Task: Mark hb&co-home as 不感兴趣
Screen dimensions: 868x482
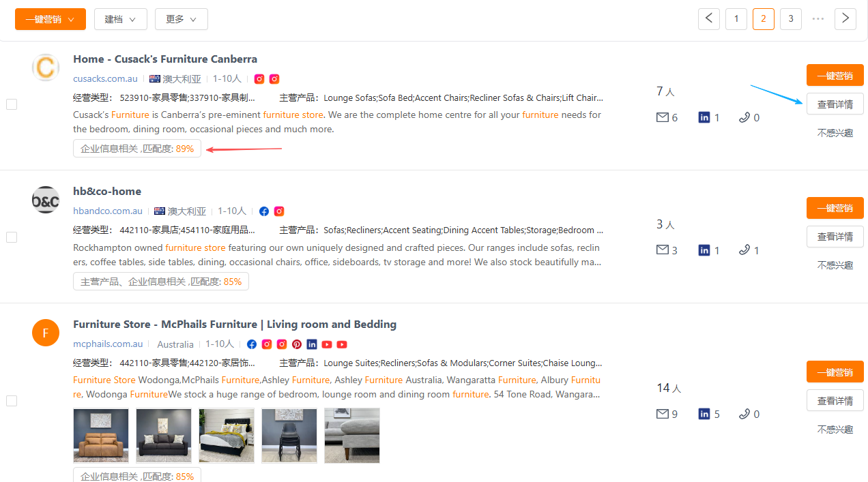Action: (835, 265)
